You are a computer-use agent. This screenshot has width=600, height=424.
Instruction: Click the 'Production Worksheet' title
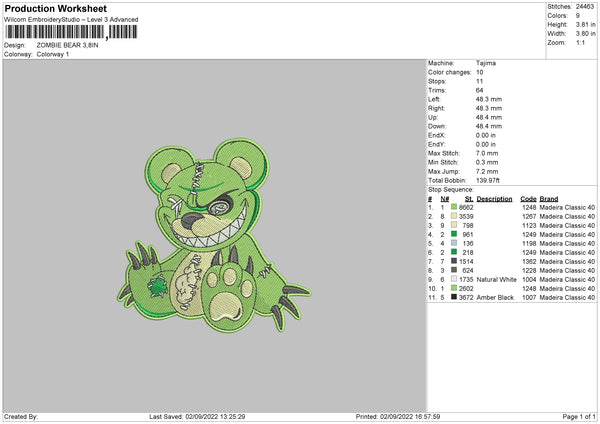coord(55,8)
